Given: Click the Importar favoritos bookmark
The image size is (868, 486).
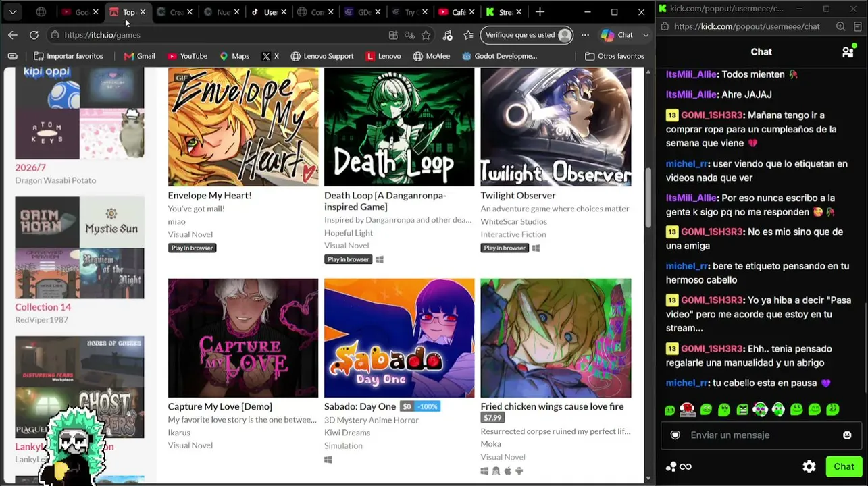Looking at the screenshot, I should (69, 56).
